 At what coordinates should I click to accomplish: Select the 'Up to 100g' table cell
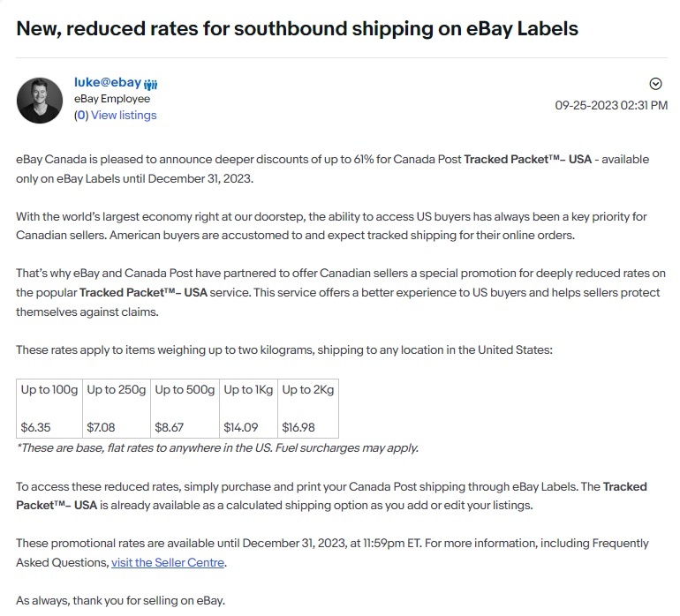pos(49,409)
